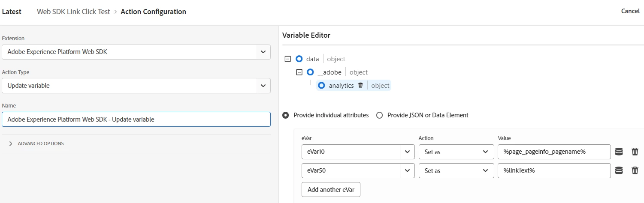Click the Action Configuration breadcrumb
Screen dimensions: 644x203
click(x=154, y=12)
